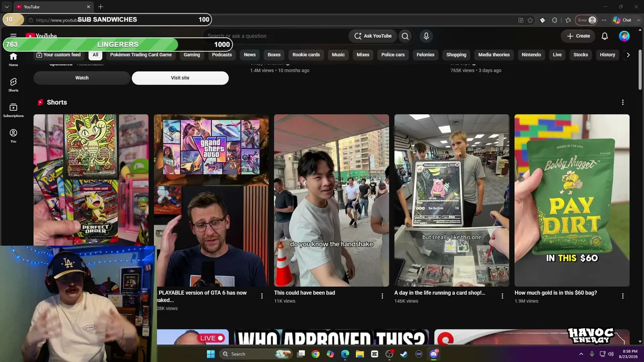Start voice search with the microphone
This screenshot has height=362, width=644.
click(426, 36)
